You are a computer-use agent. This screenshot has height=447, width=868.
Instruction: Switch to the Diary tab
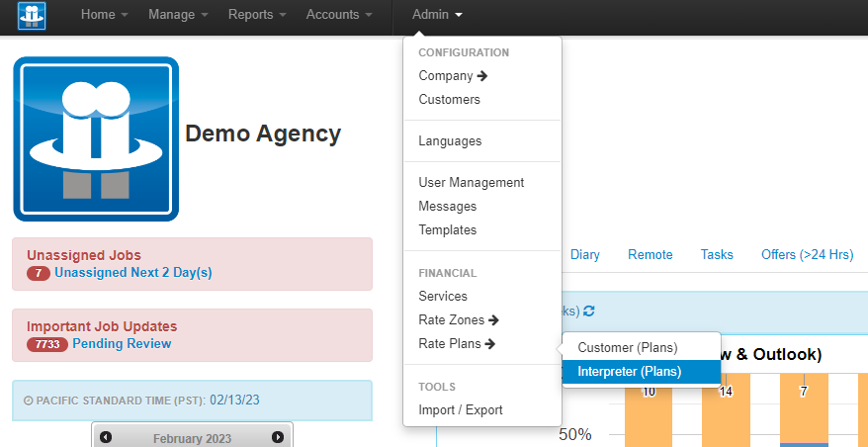click(x=584, y=255)
